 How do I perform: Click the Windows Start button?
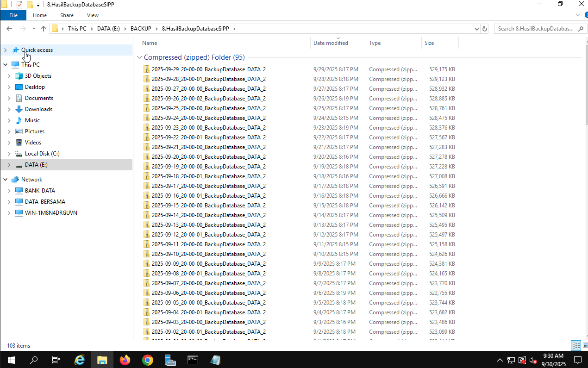click(11, 360)
